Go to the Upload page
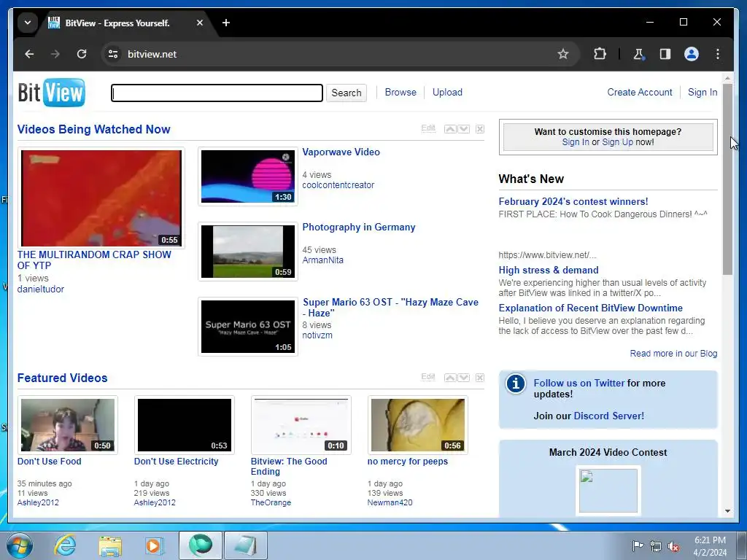This screenshot has width=747, height=560. [447, 93]
